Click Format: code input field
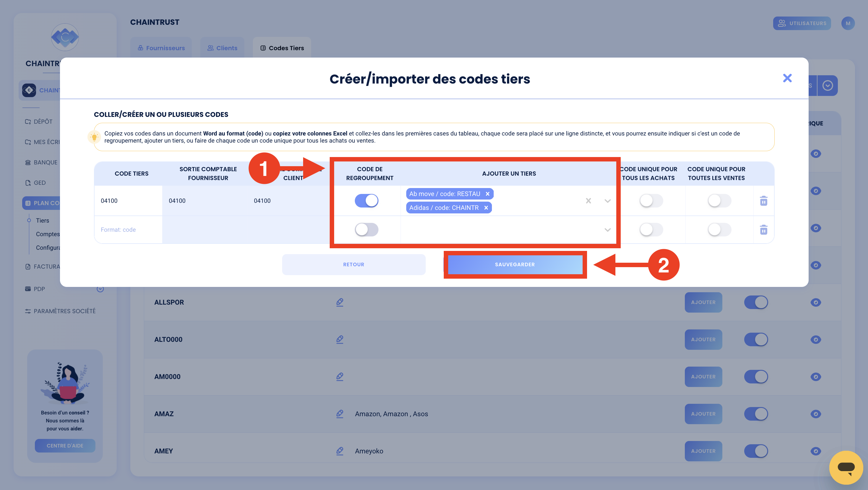This screenshot has width=868, height=490. tap(129, 230)
